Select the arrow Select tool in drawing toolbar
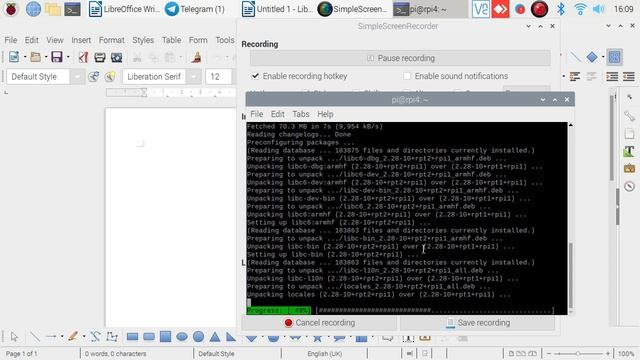 point(14,337)
